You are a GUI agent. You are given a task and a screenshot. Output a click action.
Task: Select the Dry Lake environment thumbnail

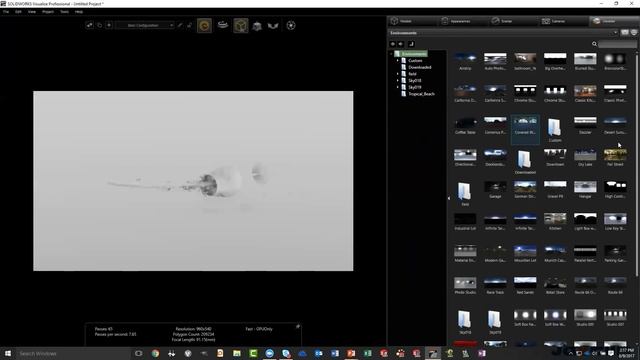click(x=585, y=158)
